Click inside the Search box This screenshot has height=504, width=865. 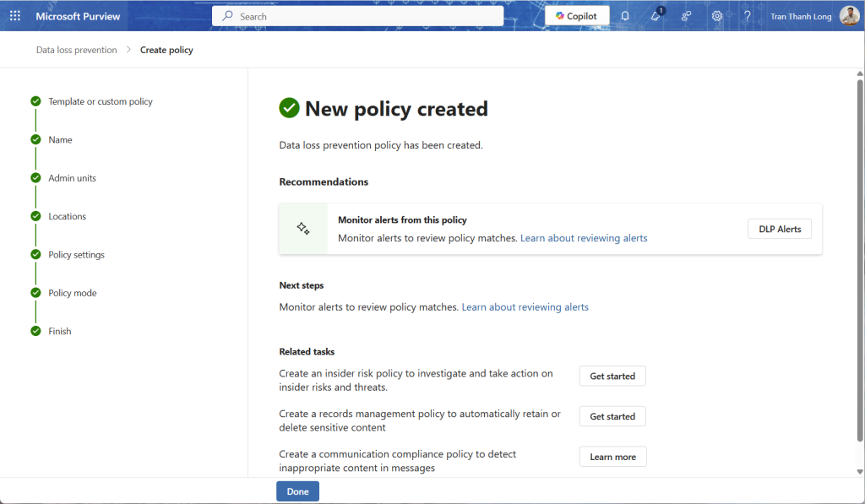tap(363, 16)
